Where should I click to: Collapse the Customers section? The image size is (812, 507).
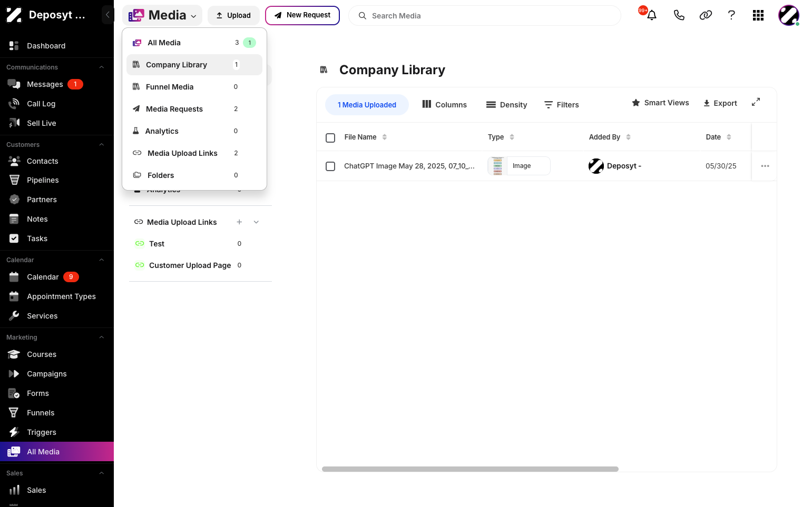[x=102, y=145]
